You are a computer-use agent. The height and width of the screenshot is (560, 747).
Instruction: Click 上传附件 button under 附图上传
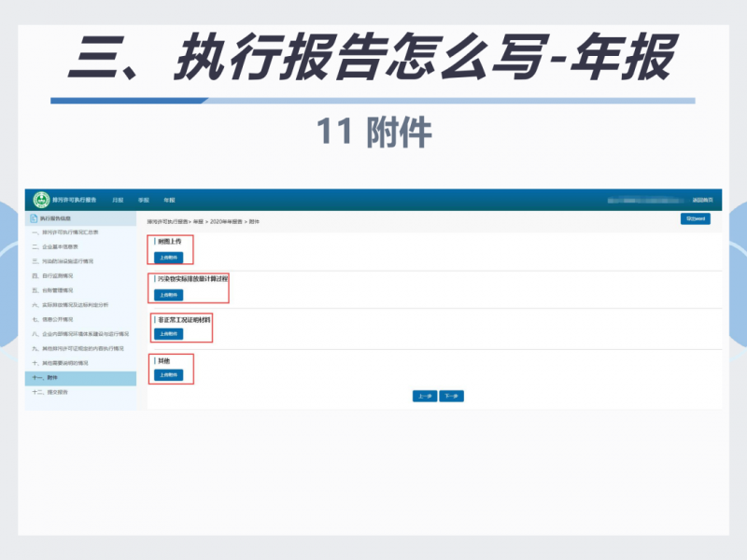point(169,258)
